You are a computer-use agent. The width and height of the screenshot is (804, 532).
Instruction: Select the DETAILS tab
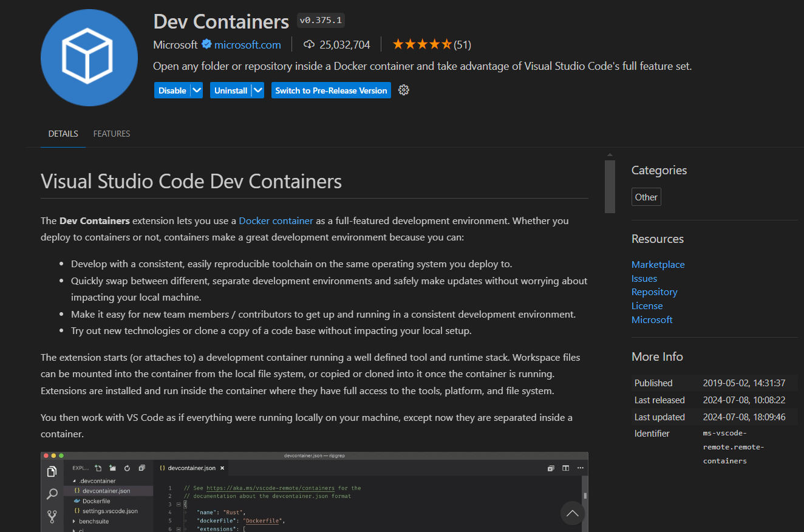(x=63, y=134)
